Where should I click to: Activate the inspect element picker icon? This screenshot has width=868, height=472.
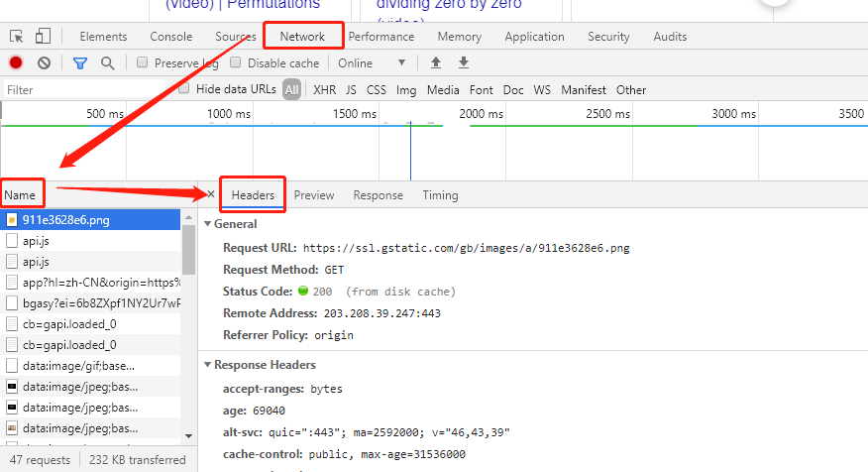click(17, 37)
